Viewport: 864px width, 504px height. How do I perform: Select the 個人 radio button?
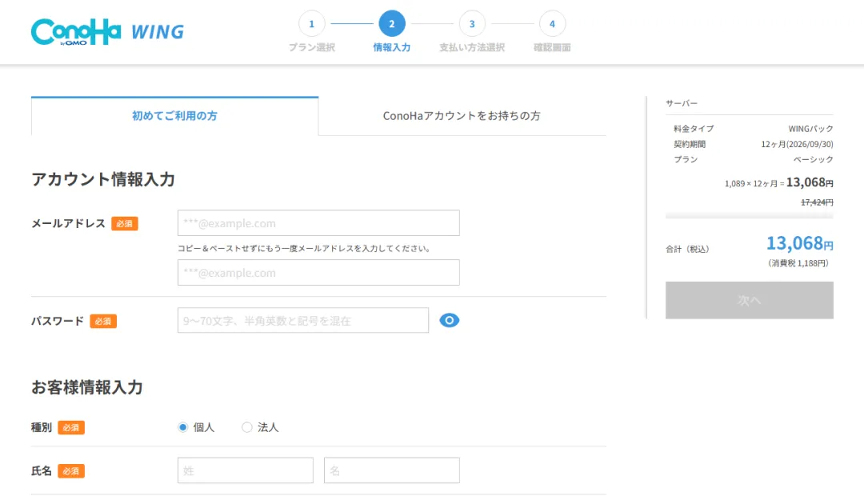coord(183,427)
